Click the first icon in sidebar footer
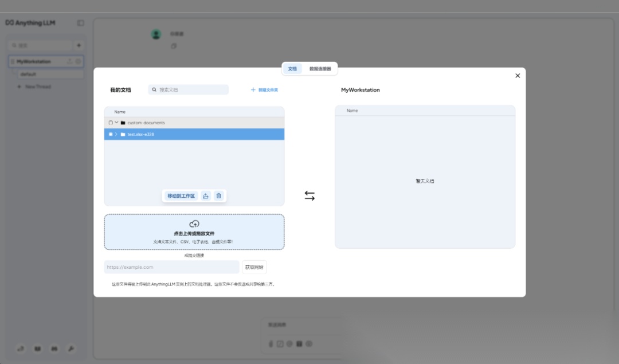 pyautogui.click(x=21, y=349)
